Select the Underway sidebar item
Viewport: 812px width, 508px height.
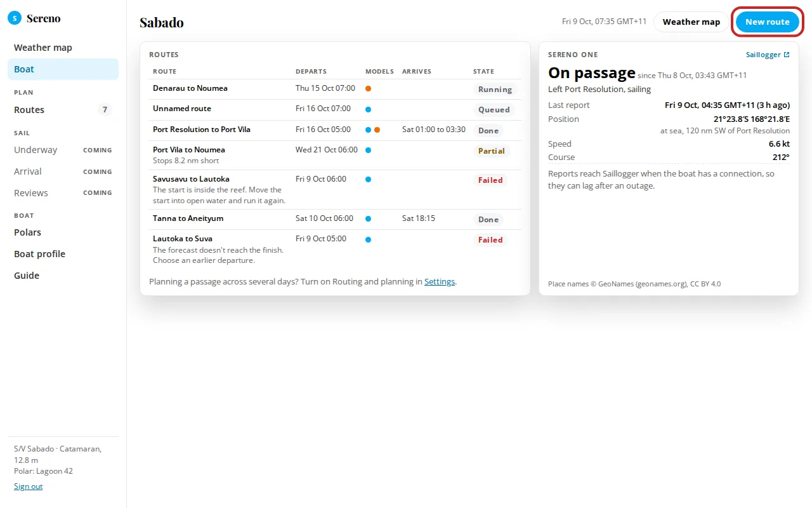coord(63,150)
